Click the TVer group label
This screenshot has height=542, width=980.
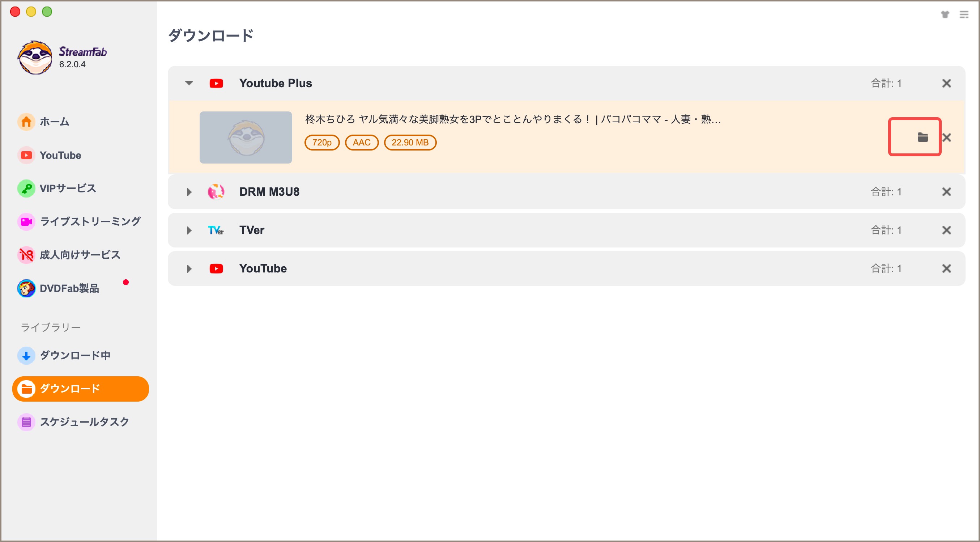(252, 230)
